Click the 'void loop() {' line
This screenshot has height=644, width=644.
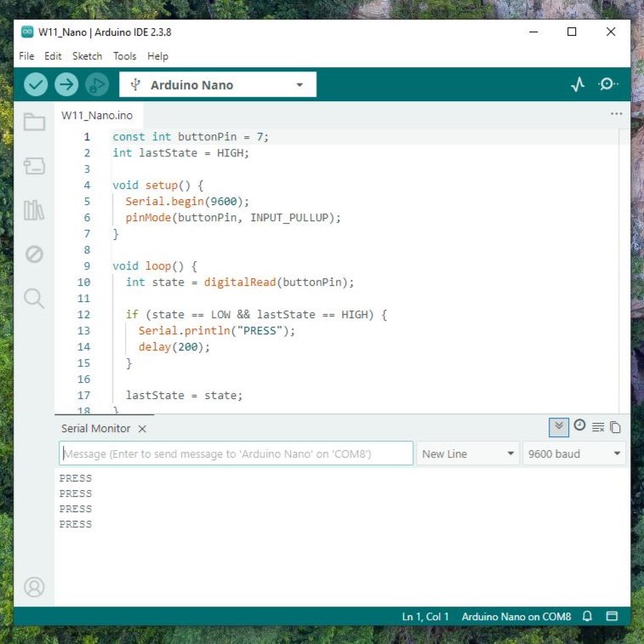155,266
